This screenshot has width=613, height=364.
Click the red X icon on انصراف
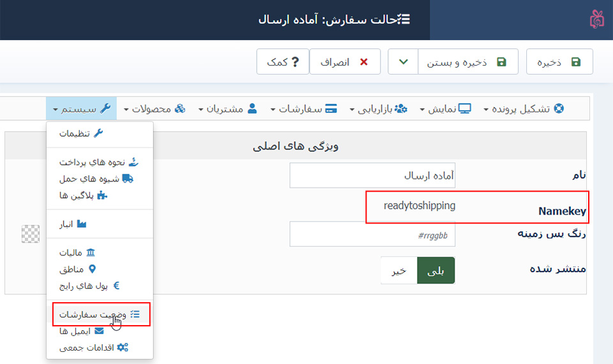point(363,62)
